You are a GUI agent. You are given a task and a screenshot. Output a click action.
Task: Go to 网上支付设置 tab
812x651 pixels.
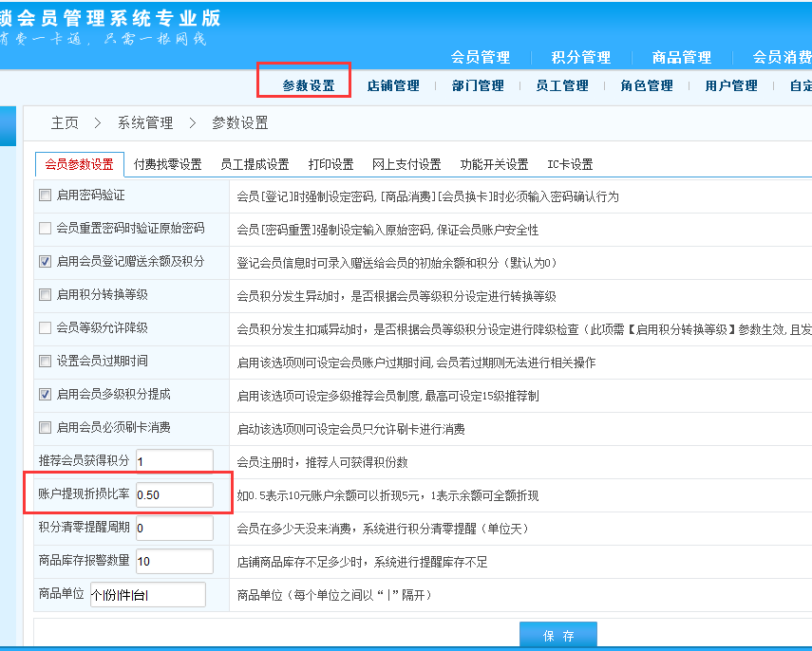[x=406, y=164]
